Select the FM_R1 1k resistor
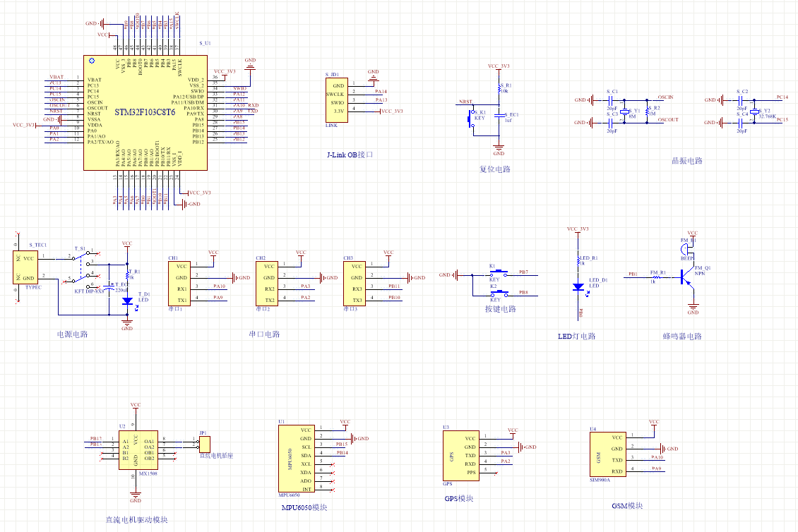The width and height of the screenshot is (798, 532). click(x=657, y=277)
